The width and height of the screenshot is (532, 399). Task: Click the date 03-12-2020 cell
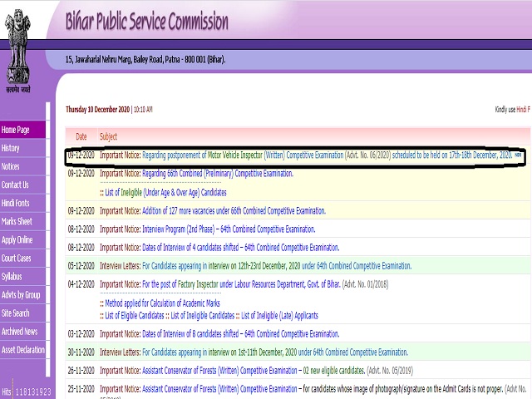click(81, 334)
